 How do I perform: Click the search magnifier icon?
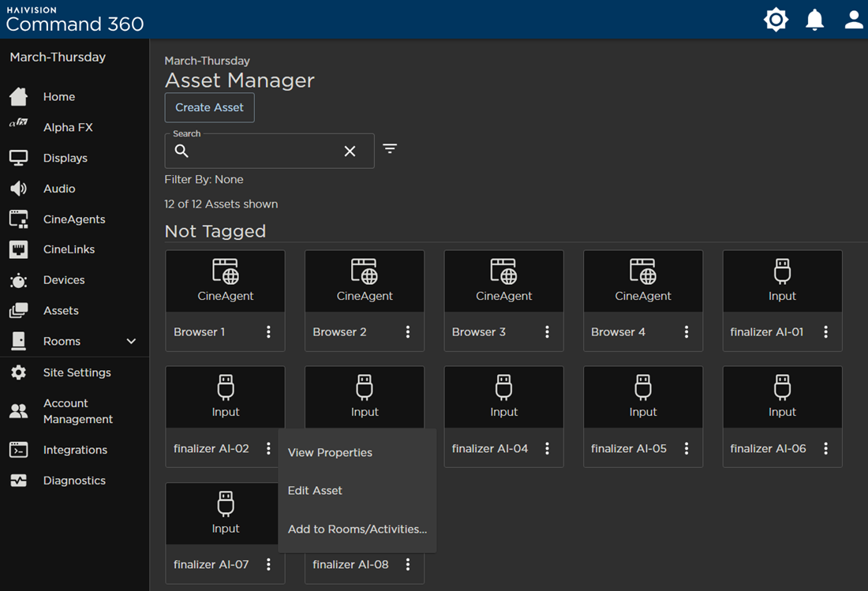tap(181, 151)
